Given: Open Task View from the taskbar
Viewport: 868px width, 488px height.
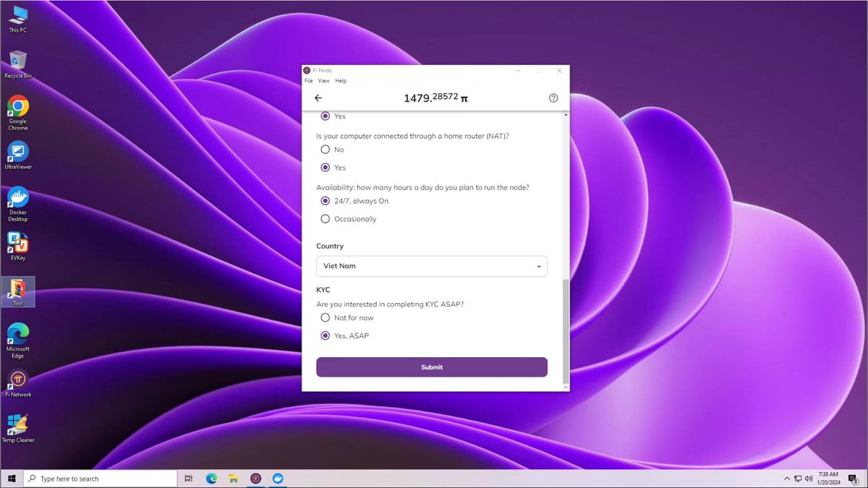Looking at the screenshot, I should coord(189,479).
